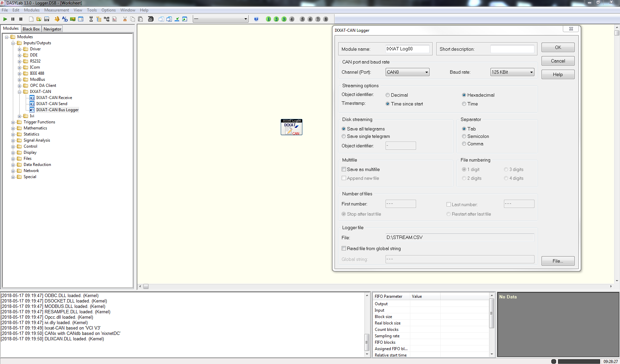Screen dimensions: 620x364
Task: Choose Semicolon as the separator
Action: tap(464, 136)
